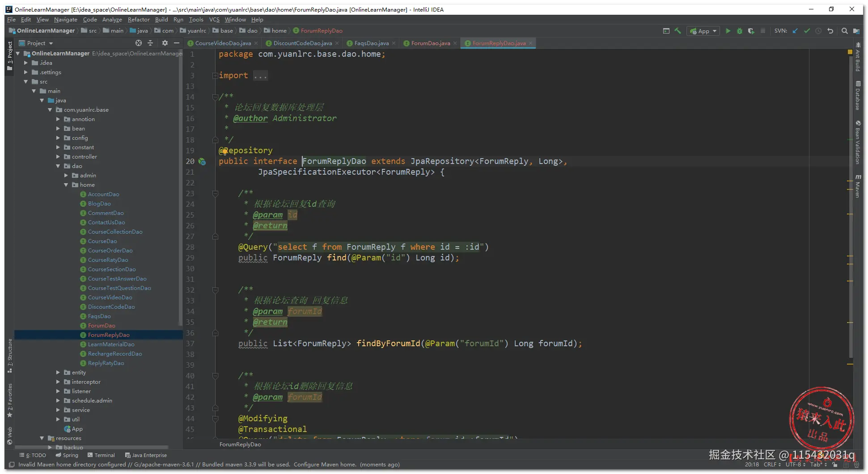Collapse all in Project panel

tap(150, 43)
